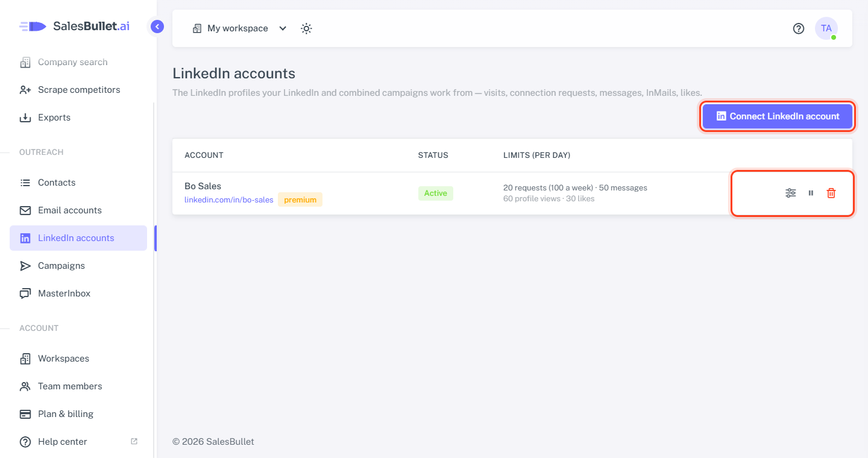Click the © 2026 SalesBullet footer text
This screenshot has width=868, height=458.
pos(213,442)
